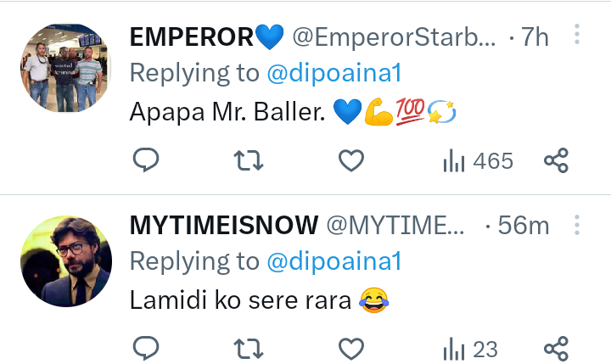Open the MYTIMEISNOW display name
611x364 pixels.
(x=224, y=225)
